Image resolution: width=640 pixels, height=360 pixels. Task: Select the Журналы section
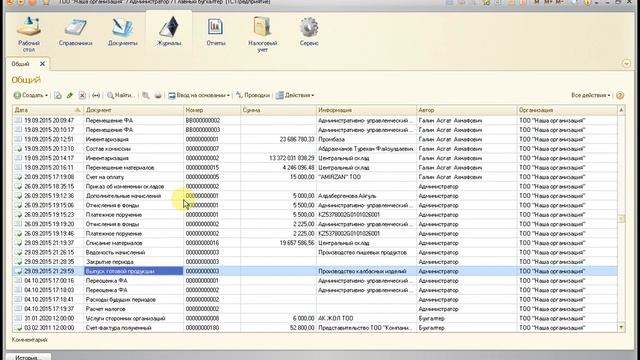(169, 32)
